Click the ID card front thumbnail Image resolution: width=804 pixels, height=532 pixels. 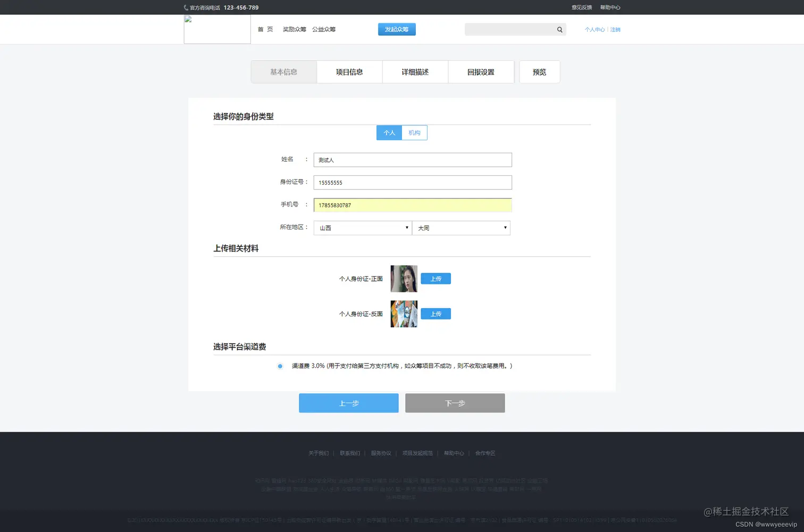404,278
